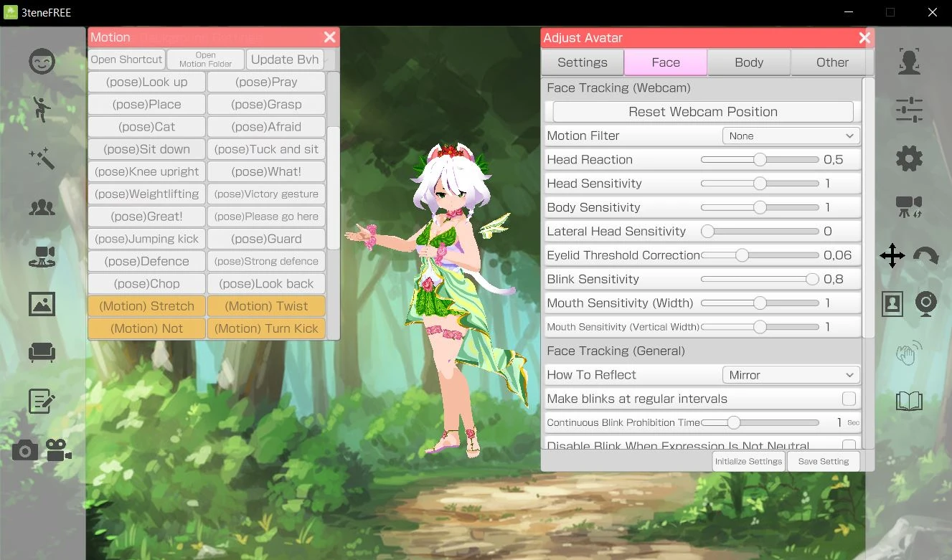
Task: Apply the (pose)Sit down pose
Action: pyautogui.click(x=146, y=149)
